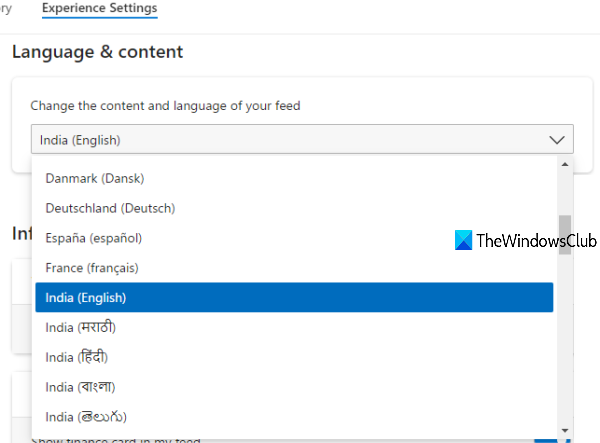600x443 pixels.
Task: Select India (తెలుగు) Telugu option
Action: (86, 416)
